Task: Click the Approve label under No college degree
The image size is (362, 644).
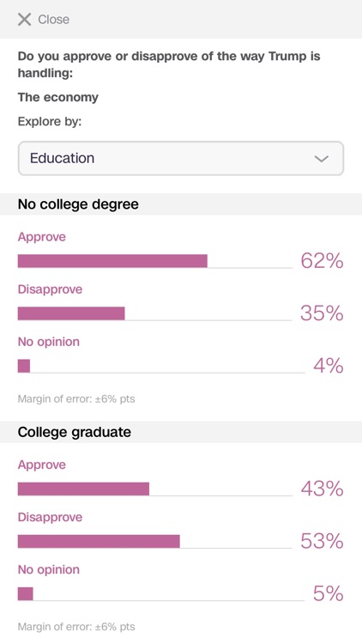Action: coord(41,237)
